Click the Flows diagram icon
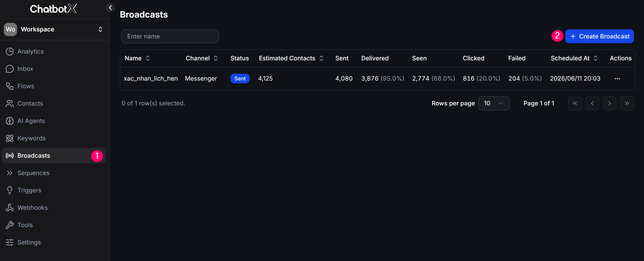The width and height of the screenshot is (644, 261). 10,86
